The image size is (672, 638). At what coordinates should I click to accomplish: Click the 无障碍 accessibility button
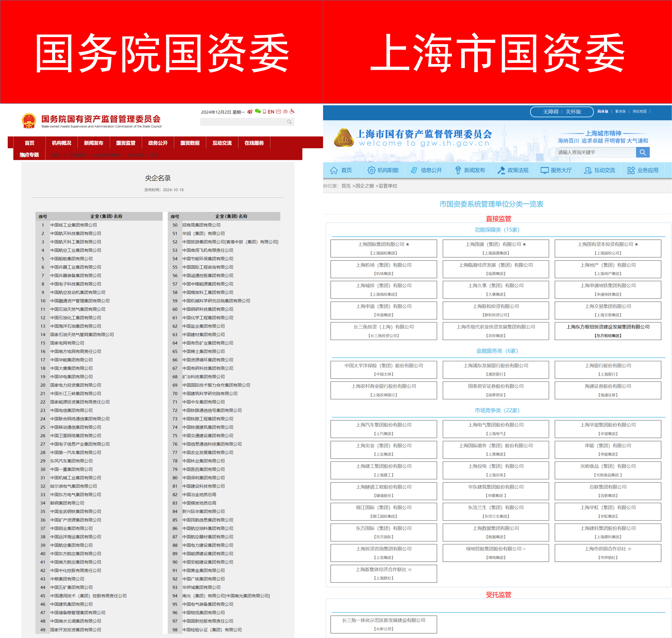(551, 112)
